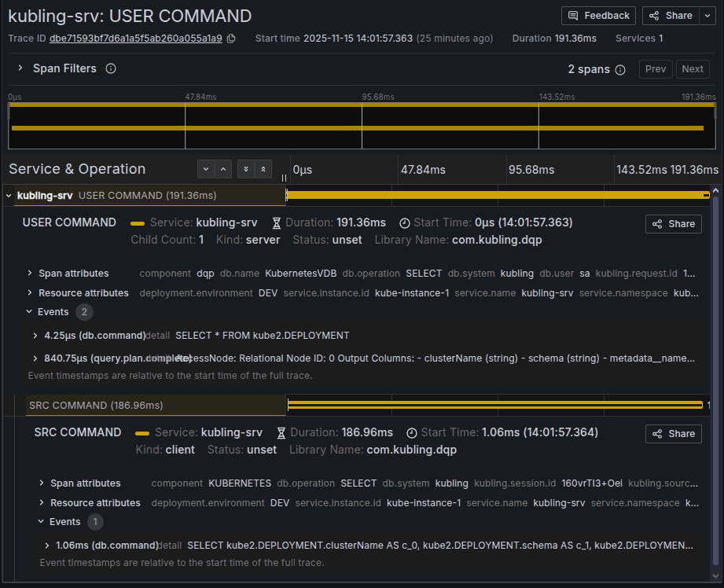Expand one level of spans
Screen dimensions: 724x588
(x=206, y=169)
